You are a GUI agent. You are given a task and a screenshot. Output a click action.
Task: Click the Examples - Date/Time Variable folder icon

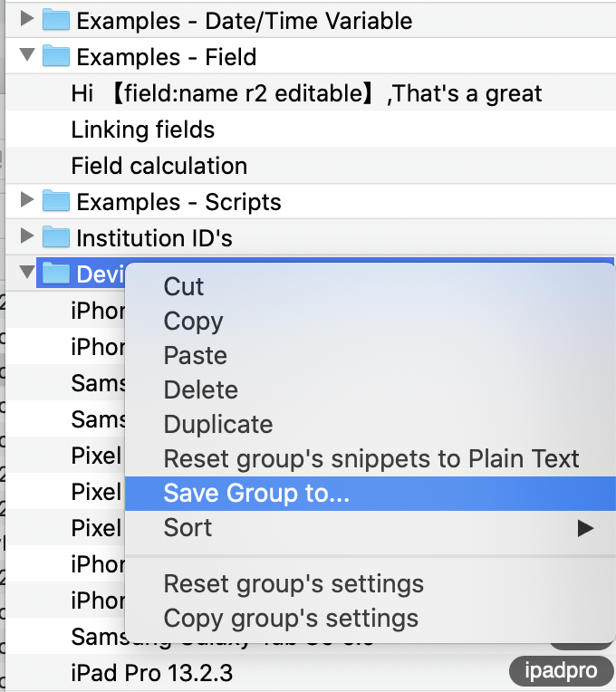(56, 20)
